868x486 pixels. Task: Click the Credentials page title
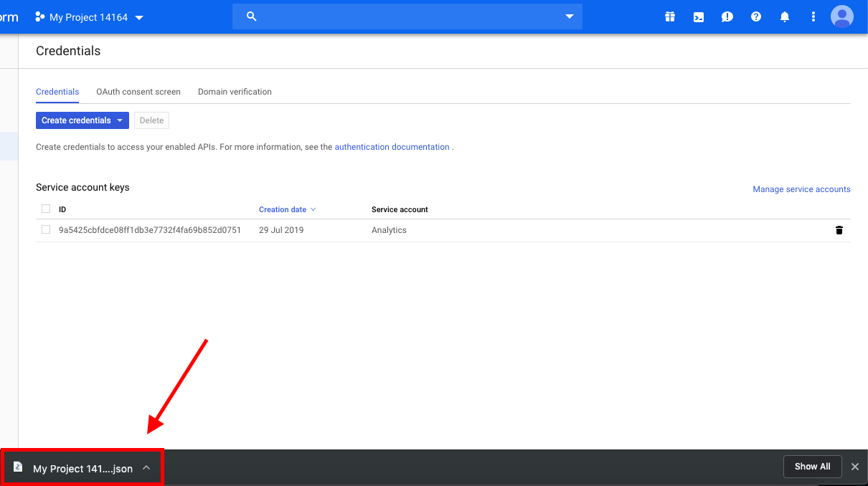(x=68, y=51)
